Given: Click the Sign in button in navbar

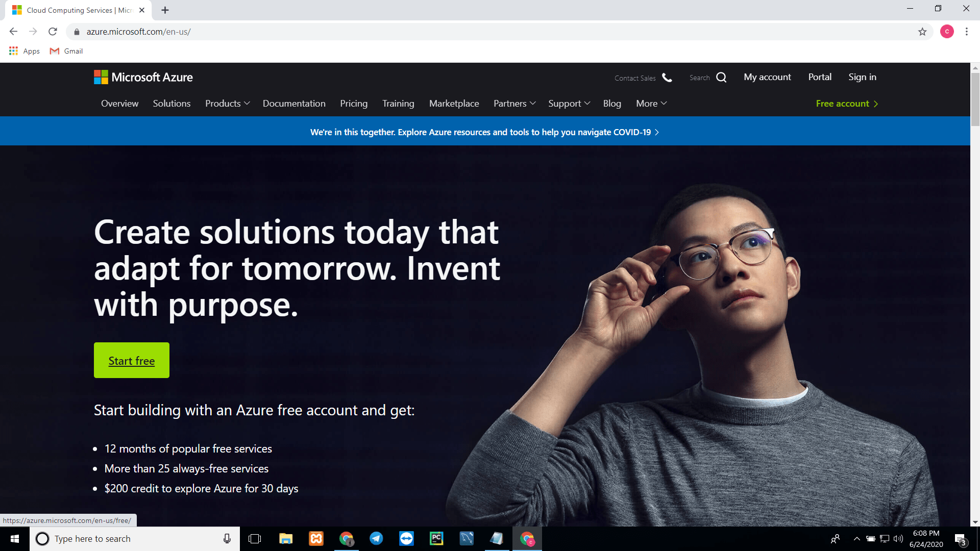Looking at the screenshot, I should click(x=862, y=77).
